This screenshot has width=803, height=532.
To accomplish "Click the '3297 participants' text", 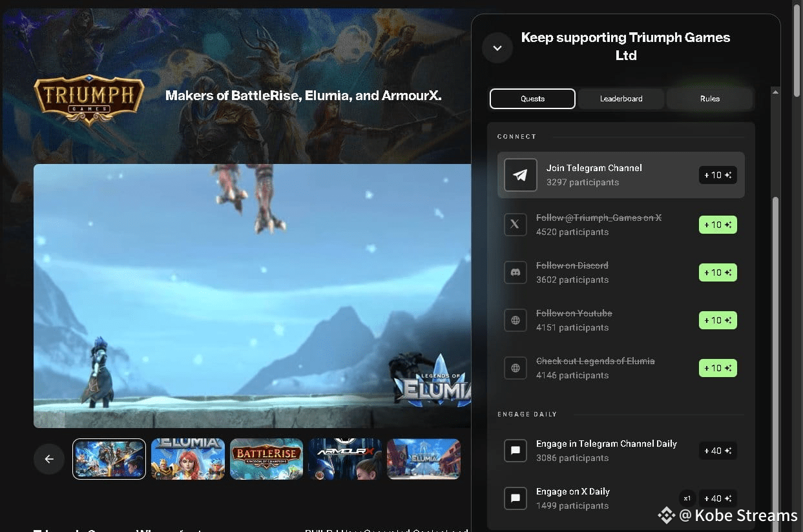I will [583, 182].
